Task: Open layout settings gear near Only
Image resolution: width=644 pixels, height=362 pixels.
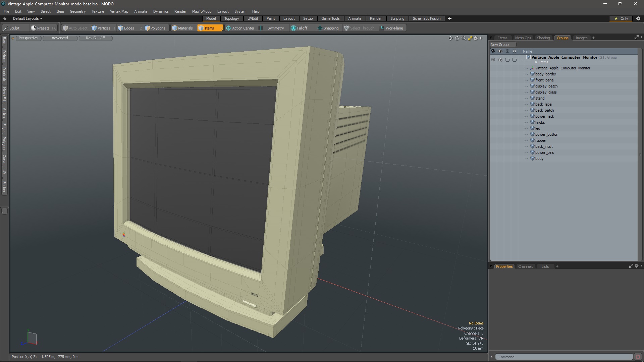Action: [x=638, y=18]
